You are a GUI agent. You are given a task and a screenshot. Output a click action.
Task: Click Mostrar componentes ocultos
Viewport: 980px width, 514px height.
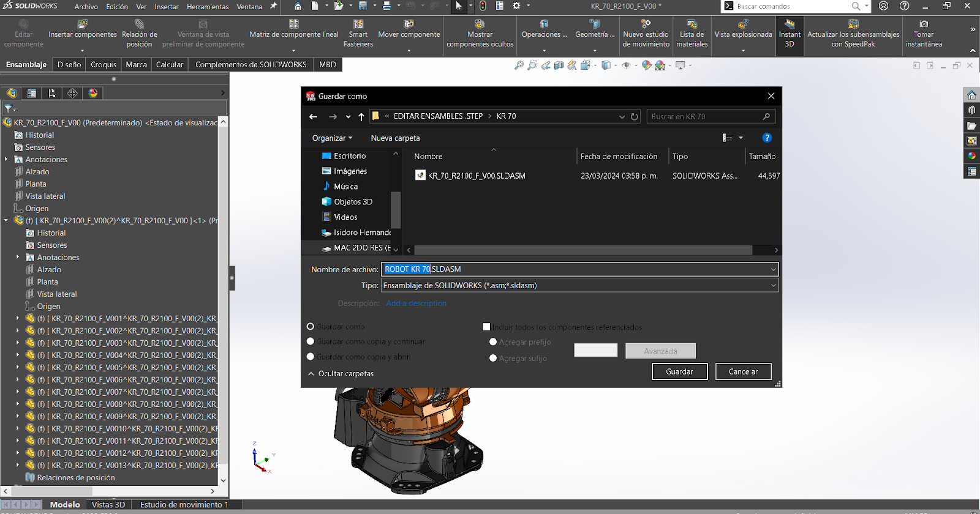pos(480,34)
